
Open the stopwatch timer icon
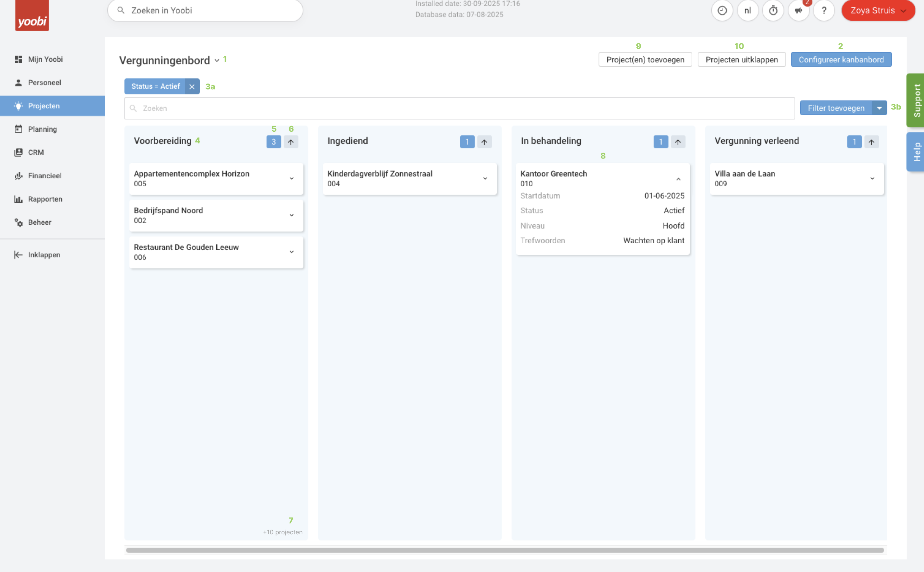click(x=773, y=11)
